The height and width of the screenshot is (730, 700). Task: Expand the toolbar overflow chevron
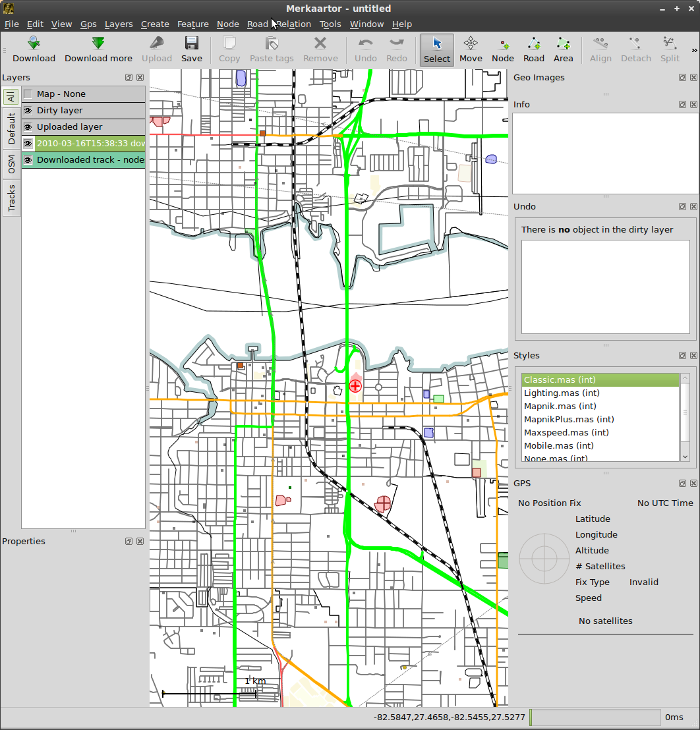pos(693,50)
